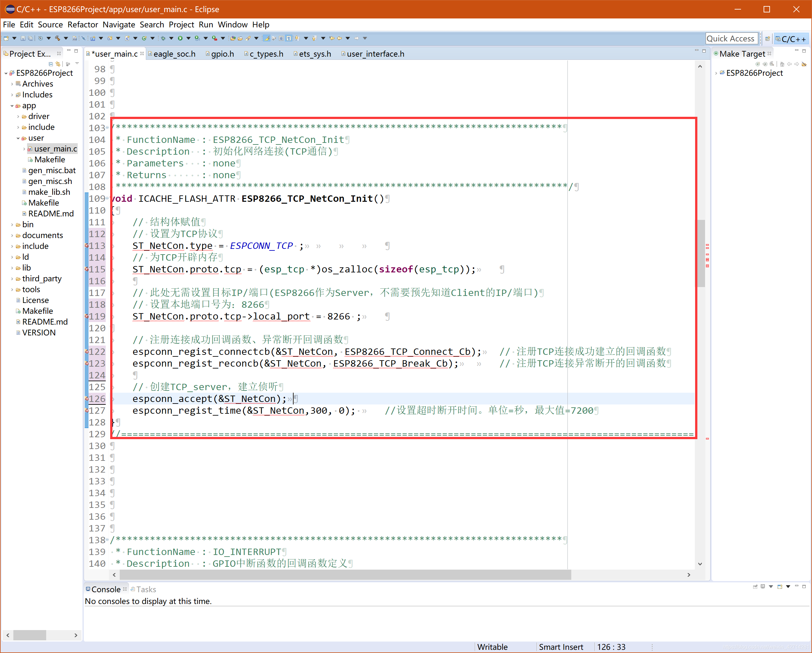Click the green Run button in toolbar
This screenshot has width=812, height=653.
pos(180,39)
